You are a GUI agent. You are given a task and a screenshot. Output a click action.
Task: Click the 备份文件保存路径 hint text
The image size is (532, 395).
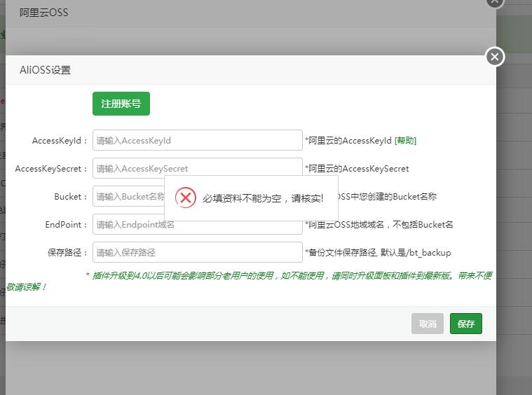(x=378, y=253)
